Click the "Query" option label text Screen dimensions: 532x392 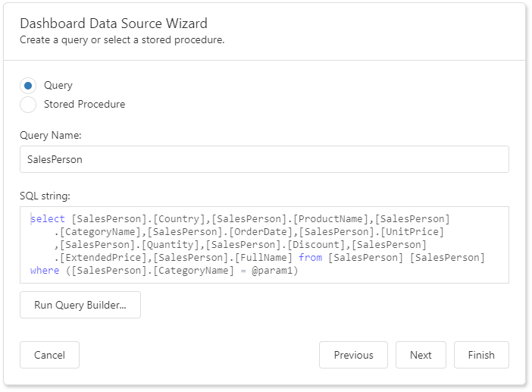[x=58, y=86]
